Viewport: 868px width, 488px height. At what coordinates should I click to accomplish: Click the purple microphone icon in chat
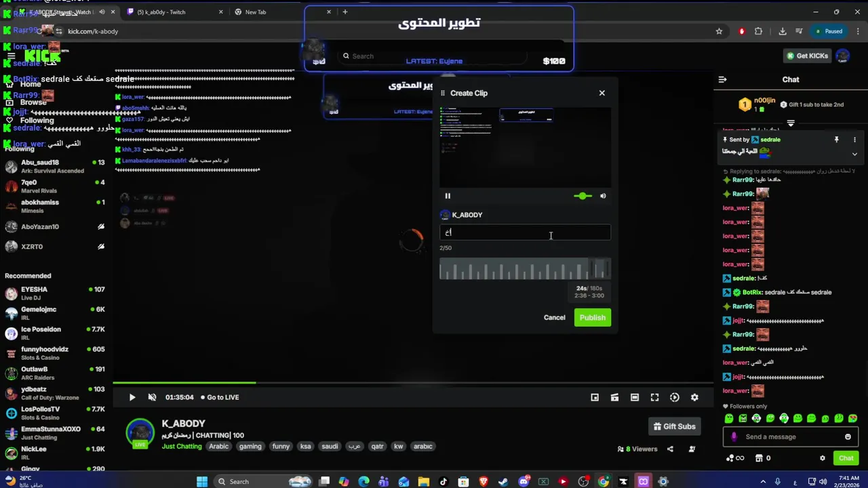(x=734, y=436)
